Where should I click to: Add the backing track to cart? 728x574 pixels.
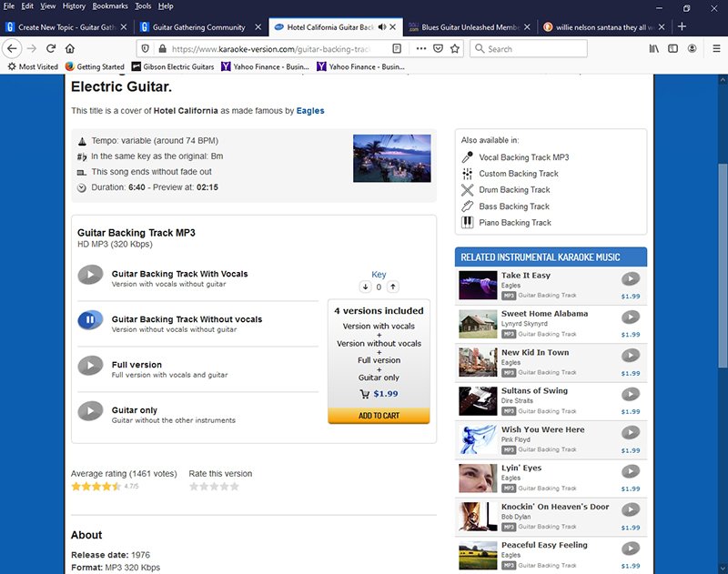coord(379,416)
